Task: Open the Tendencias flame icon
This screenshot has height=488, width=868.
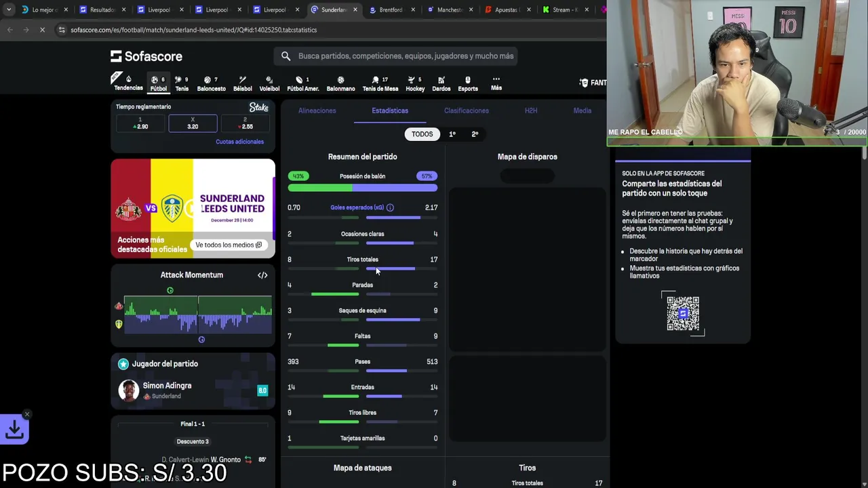Action: point(128,79)
